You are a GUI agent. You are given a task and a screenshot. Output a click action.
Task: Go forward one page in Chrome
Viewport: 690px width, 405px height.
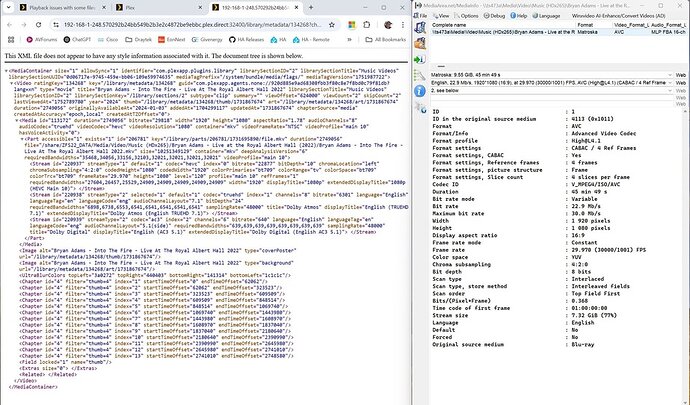(x=24, y=25)
